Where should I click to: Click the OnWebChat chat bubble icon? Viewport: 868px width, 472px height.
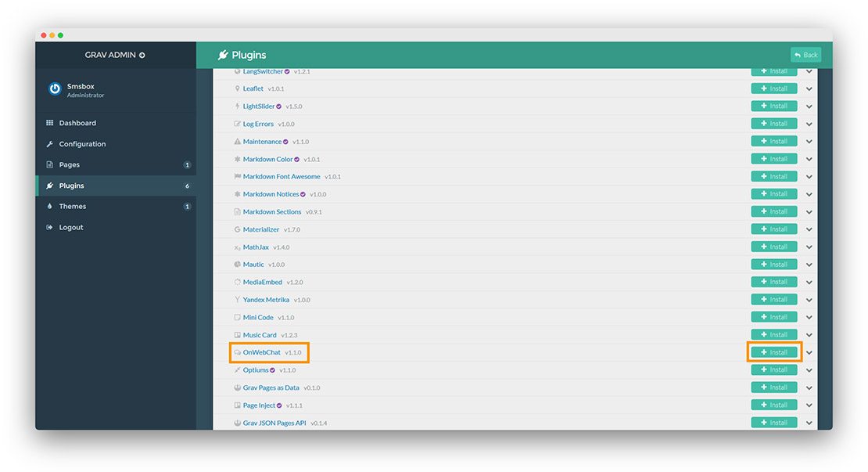[x=239, y=352]
